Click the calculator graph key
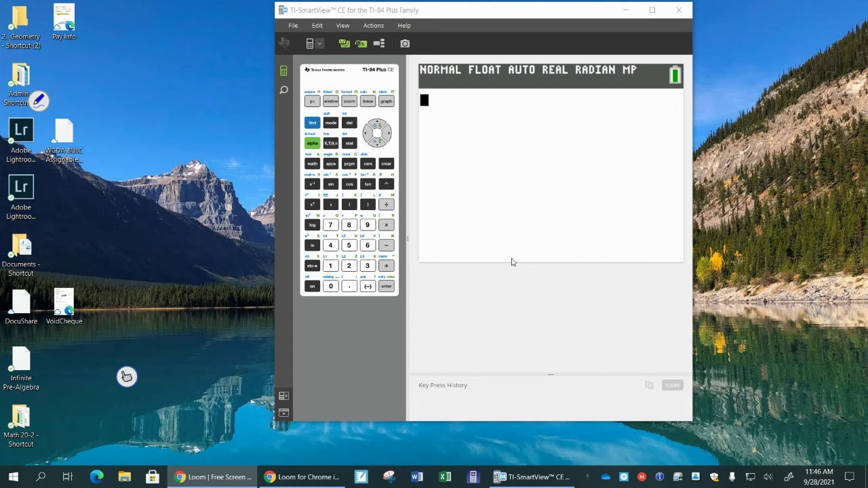 [x=386, y=101]
